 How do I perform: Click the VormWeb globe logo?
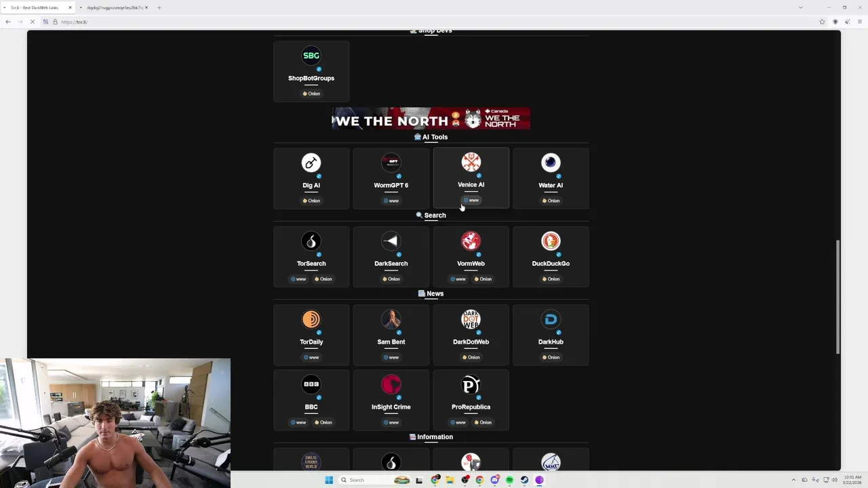point(471,241)
